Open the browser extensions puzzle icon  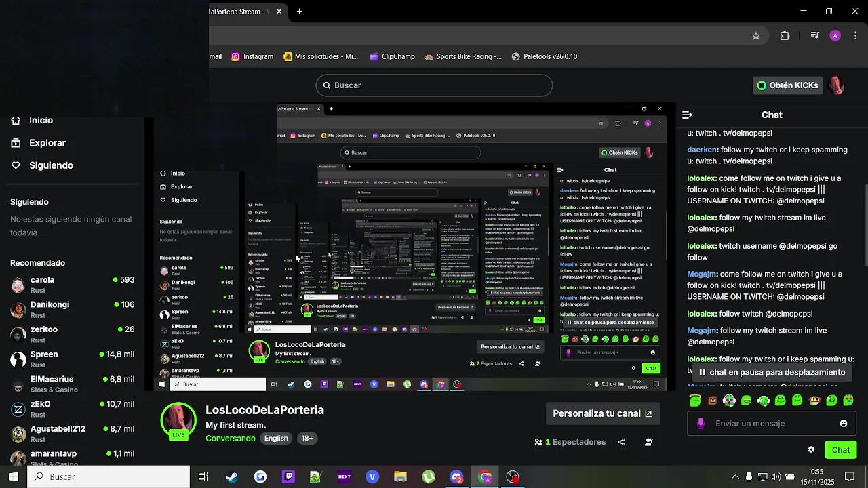[785, 36]
